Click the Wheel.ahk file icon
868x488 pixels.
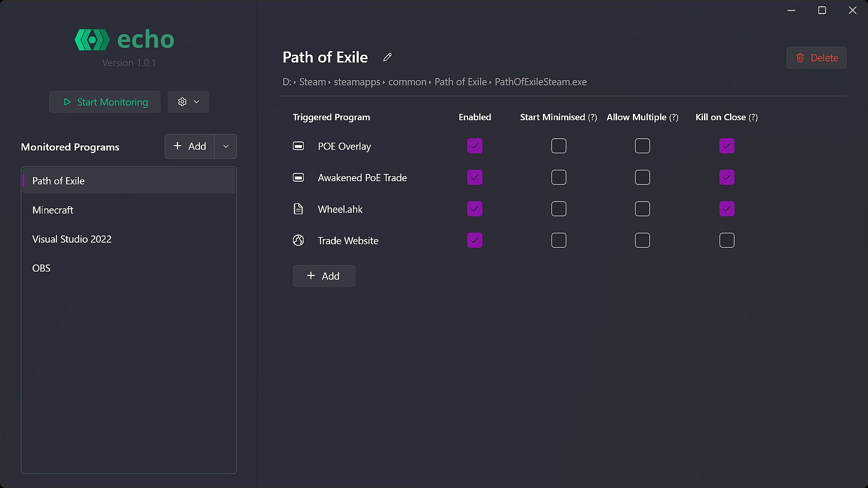click(x=298, y=209)
